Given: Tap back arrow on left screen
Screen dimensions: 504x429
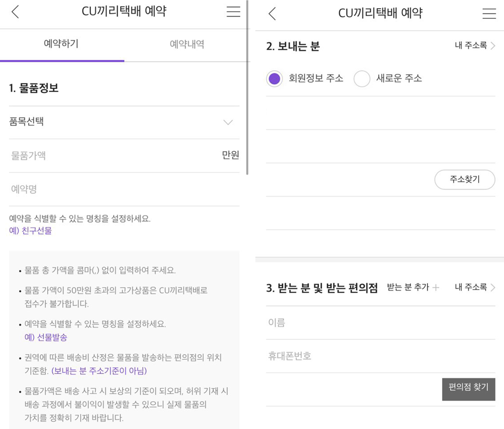Looking at the screenshot, I should [x=15, y=12].
